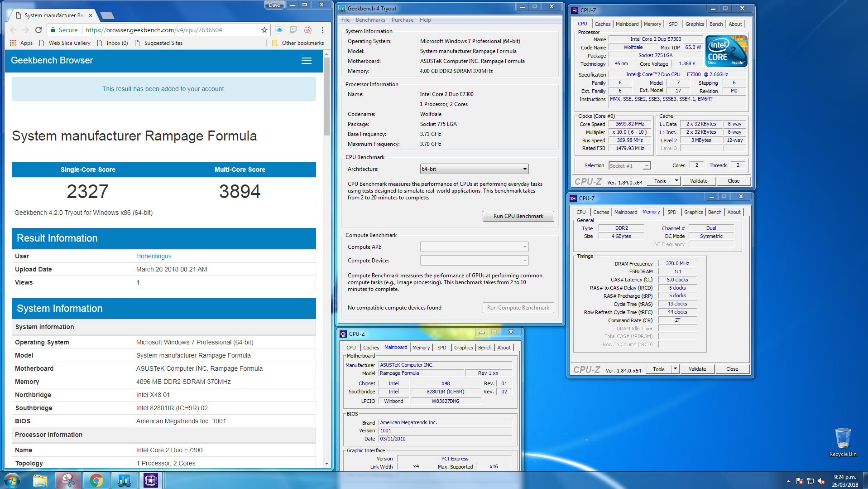Bookmark this page with star icon
Image resolution: width=868 pixels, height=489 pixels.
264,30
